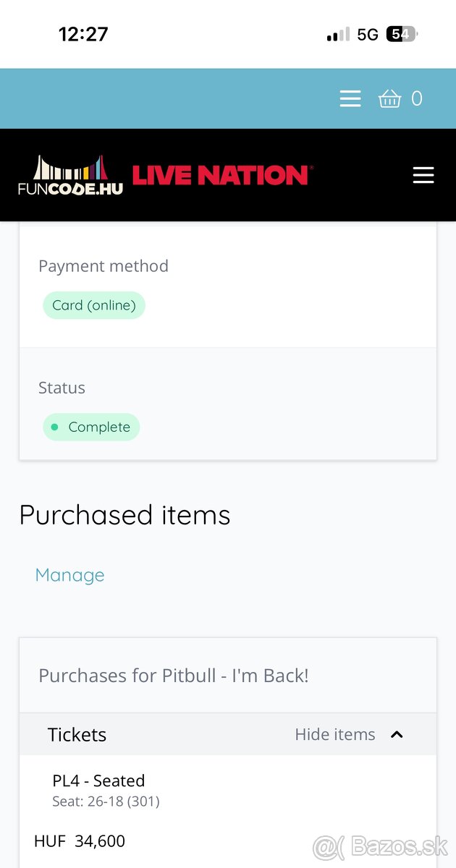Open the hamburger menu in the blue bar
456x868 pixels.
click(350, 98)
